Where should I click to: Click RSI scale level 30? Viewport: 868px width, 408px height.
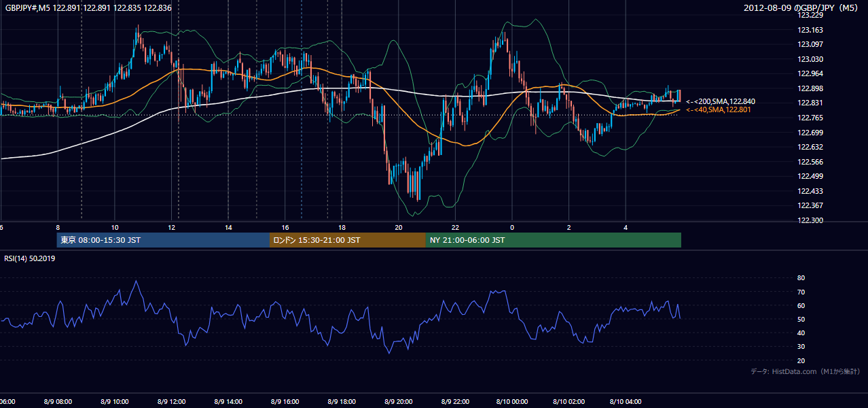click(x=801, y=347)
